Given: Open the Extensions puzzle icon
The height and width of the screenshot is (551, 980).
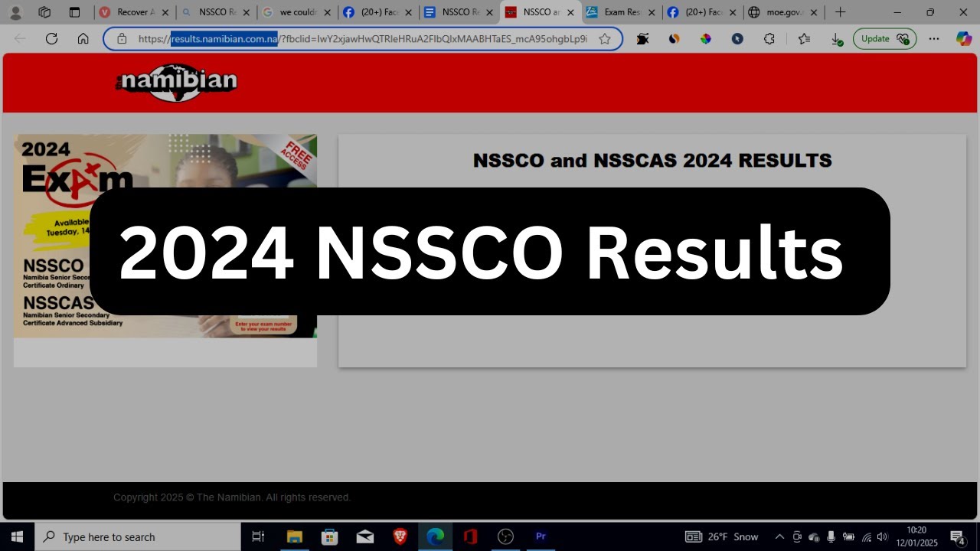Looking at the screenshot, I should (769, 38).
